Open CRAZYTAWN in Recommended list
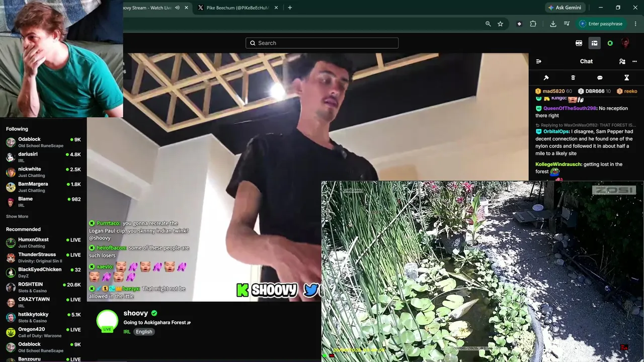Screen dimensions: 644x362 (x=43, y=302)
